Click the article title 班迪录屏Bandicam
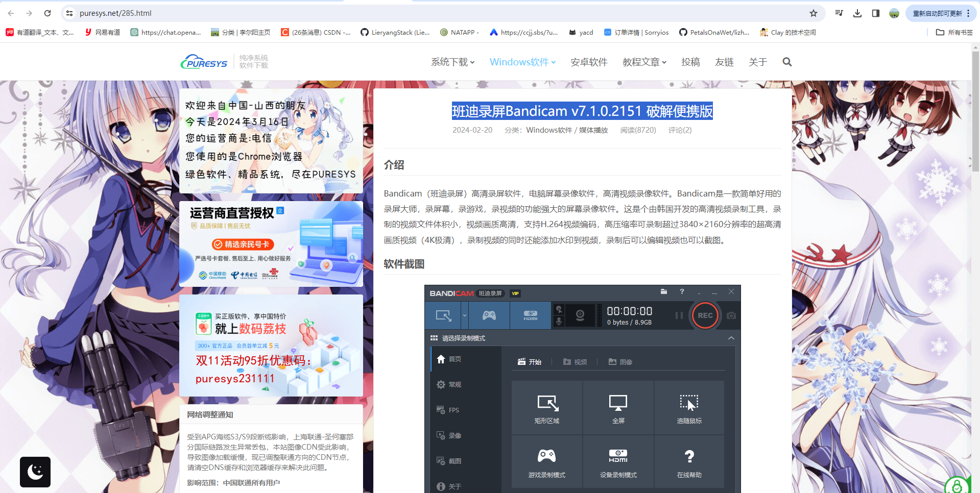The height and width of the screenshot is (493, 980). [x=582, y=111]
